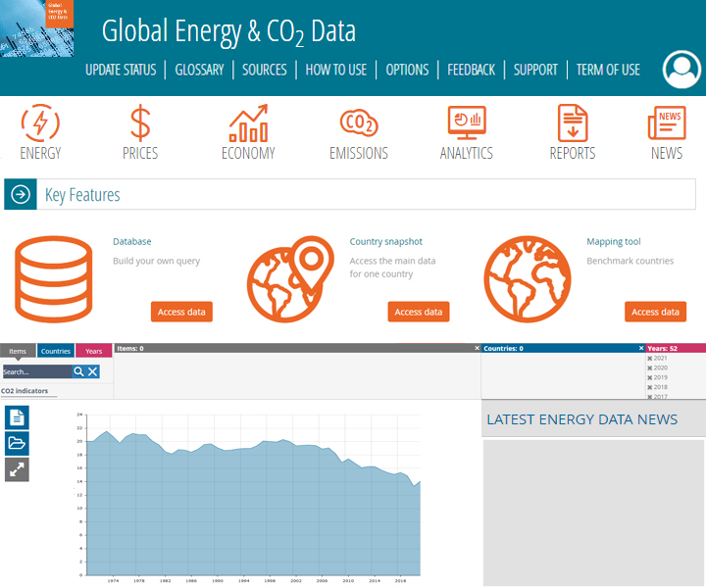
Task: Click Access data under Database
Action: [181, 312]
